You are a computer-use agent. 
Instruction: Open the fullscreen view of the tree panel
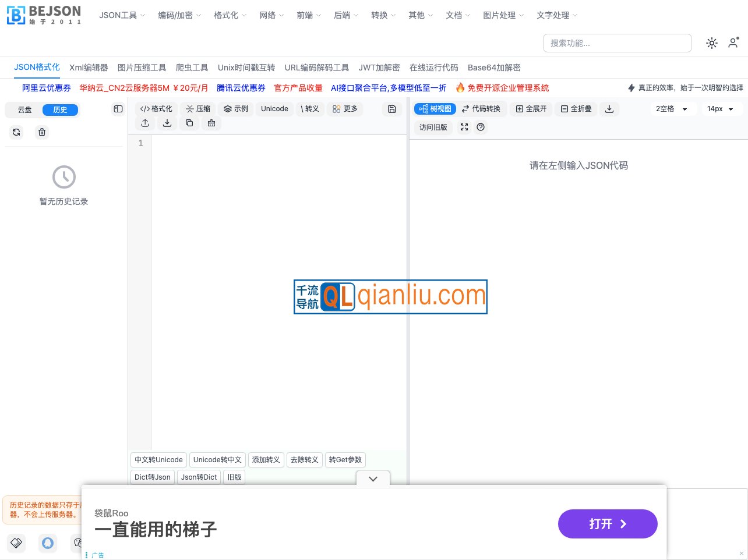pyautogui.click(x=464, y=127)
